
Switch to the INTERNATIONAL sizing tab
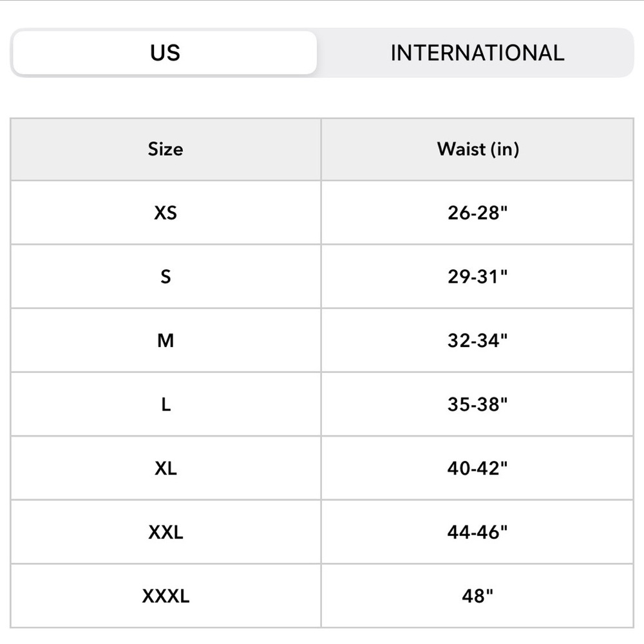tap(477, 53)
